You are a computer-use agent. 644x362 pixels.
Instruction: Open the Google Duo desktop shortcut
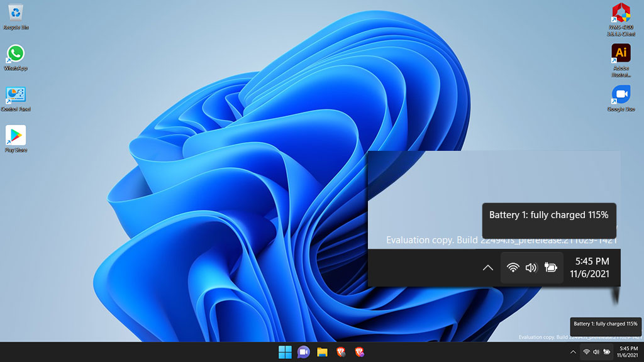click(621, 99)
